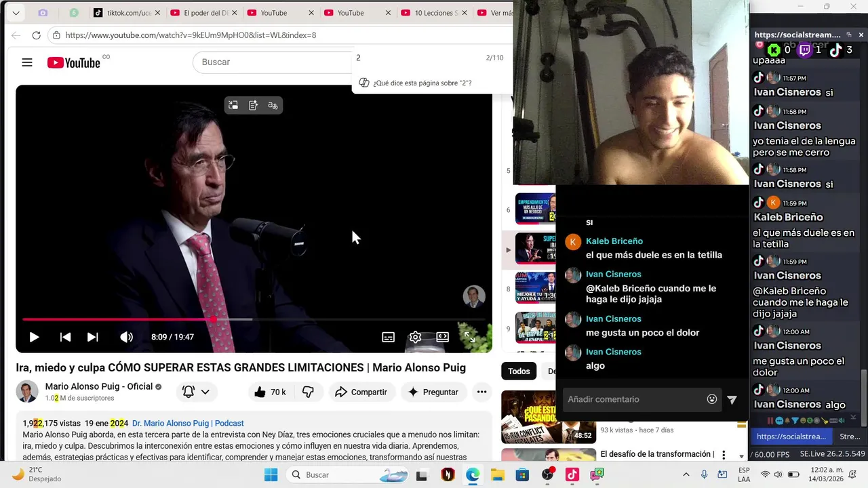Open the 48:52 Iran conflict video thumbnail
Image resolution: width=868 pixels, height=488 pixels.
click(x=548, y=417)
